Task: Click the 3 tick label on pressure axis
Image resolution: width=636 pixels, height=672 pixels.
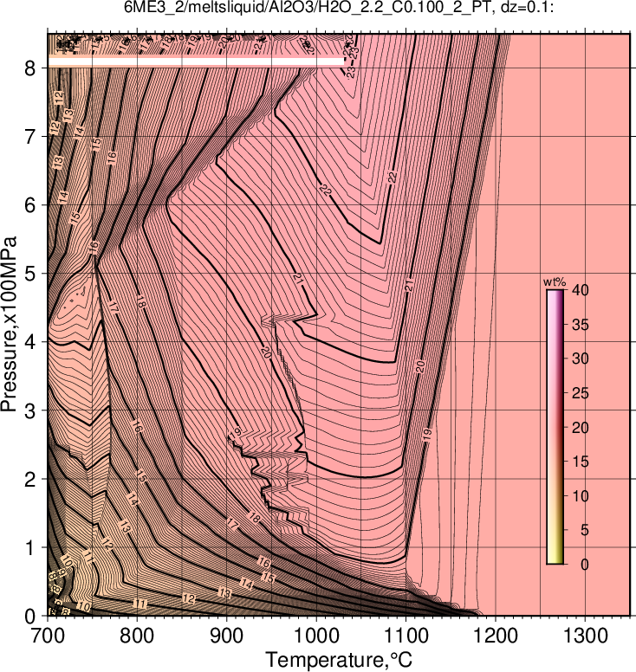Action: click(30, 410)
